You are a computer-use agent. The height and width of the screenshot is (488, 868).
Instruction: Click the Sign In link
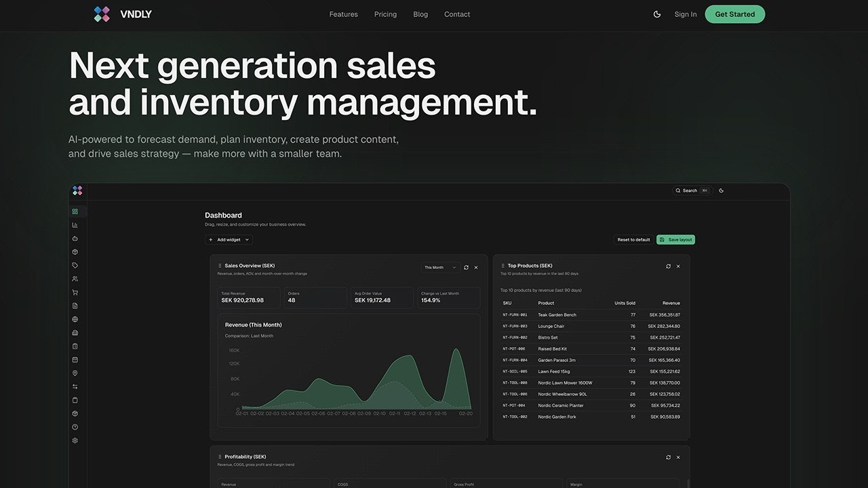(x=686, y=14)
